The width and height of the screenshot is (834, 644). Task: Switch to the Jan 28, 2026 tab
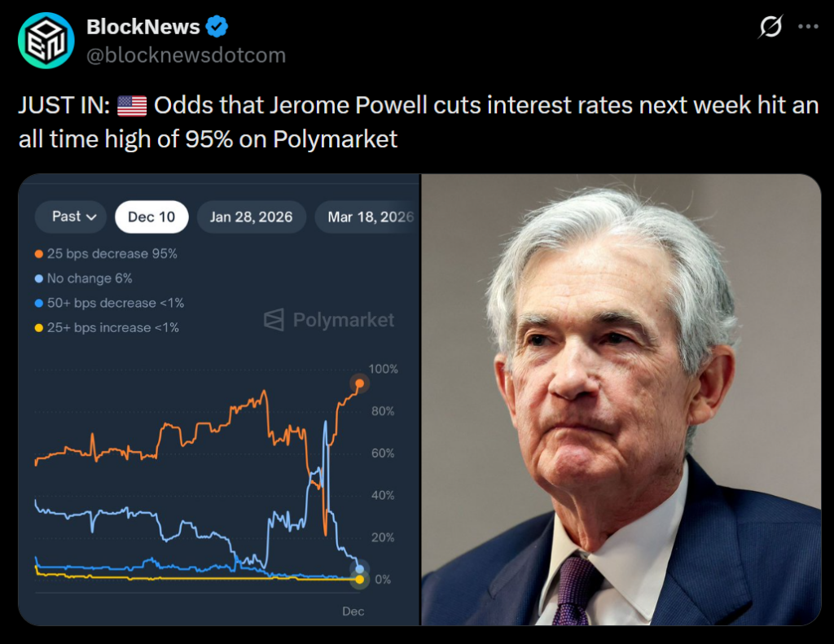(251, 217)
